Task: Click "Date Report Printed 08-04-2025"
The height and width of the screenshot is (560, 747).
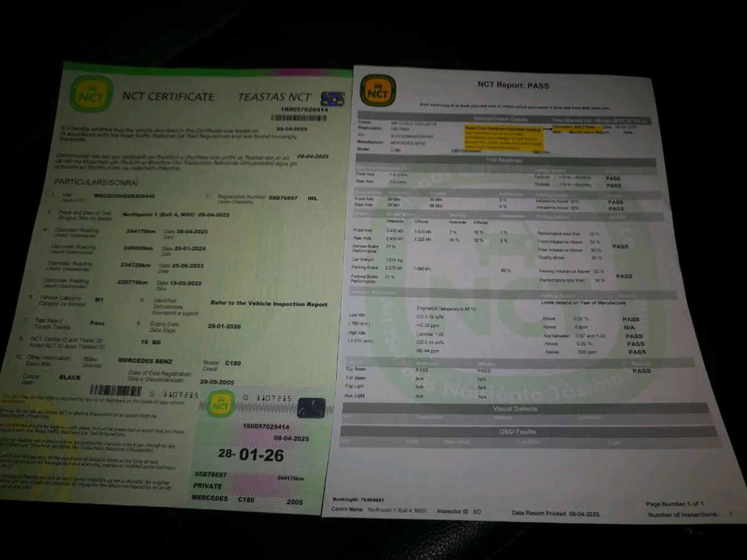Action: 555,513
